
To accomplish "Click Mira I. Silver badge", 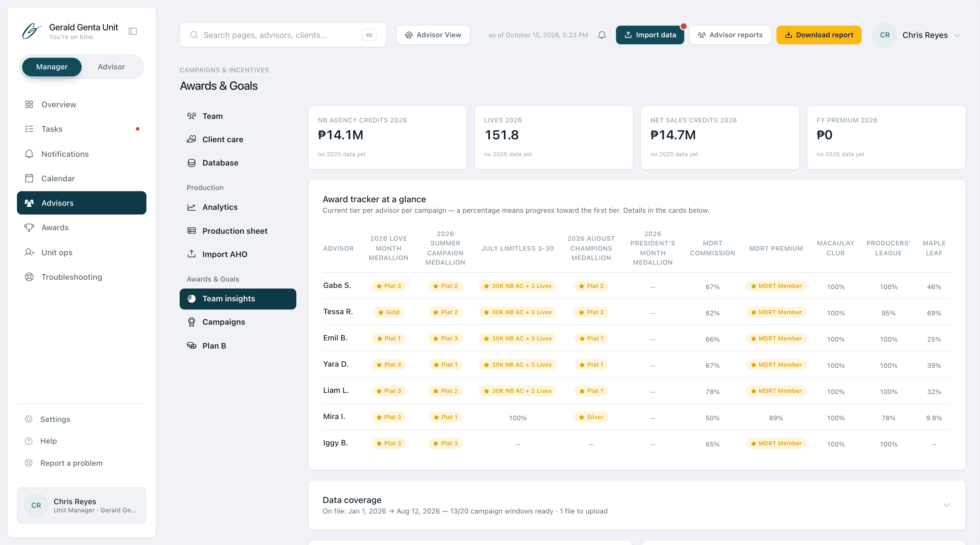I will (x=591, y=417).
